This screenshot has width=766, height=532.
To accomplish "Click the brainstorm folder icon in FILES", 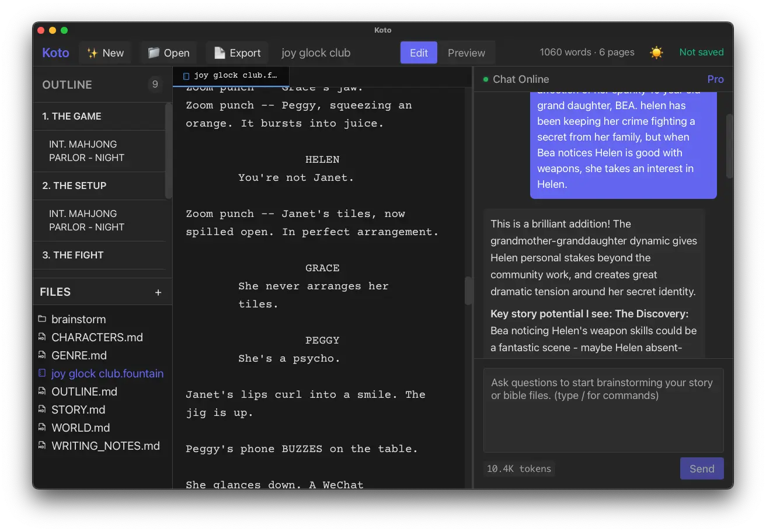I will [41, 319].
